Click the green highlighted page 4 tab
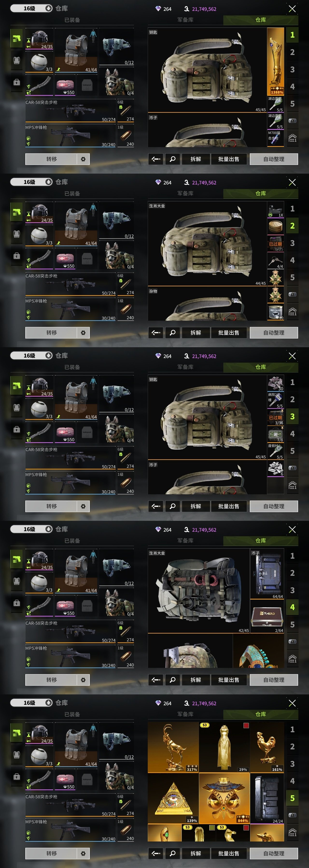Viewport: 309px width, 868px height. (293, 607)
